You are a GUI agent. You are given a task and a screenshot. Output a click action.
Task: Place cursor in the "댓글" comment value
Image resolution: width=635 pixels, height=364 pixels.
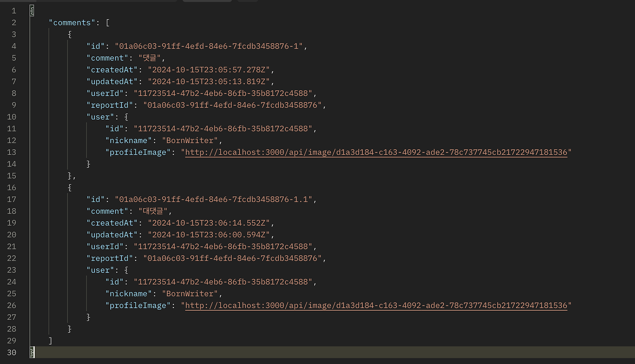[150, 58]
